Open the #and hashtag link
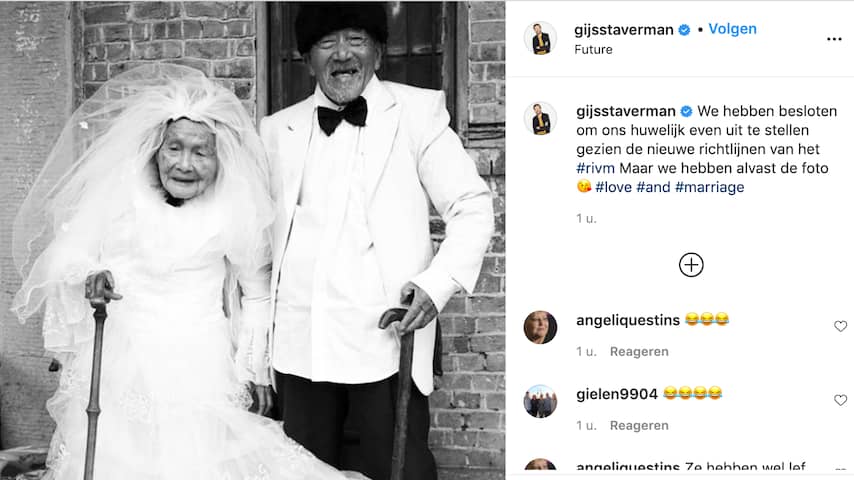This screenshot has height=480, width=854. click(x=653, y=187)
